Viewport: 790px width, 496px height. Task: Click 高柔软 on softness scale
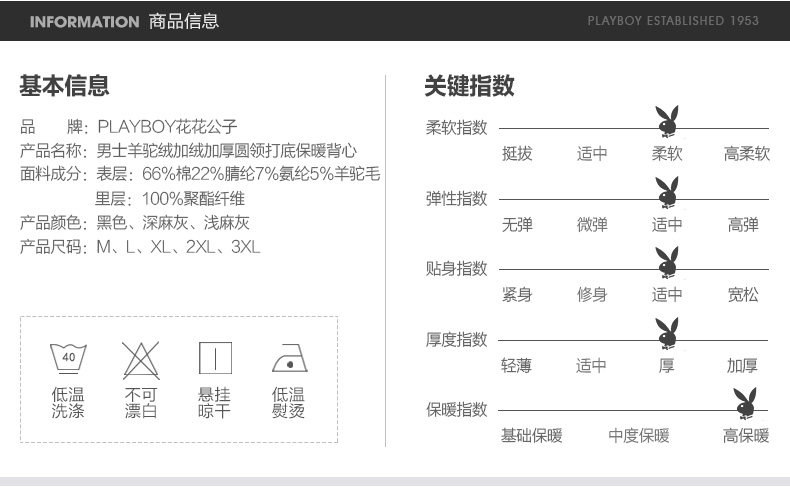click(x=747, y=153)
